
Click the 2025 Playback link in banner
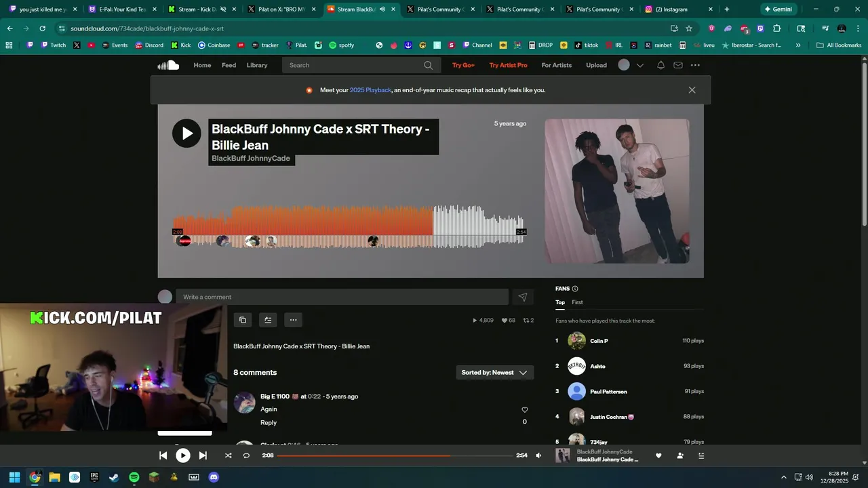pyautogui.click(x=370, y=90)
